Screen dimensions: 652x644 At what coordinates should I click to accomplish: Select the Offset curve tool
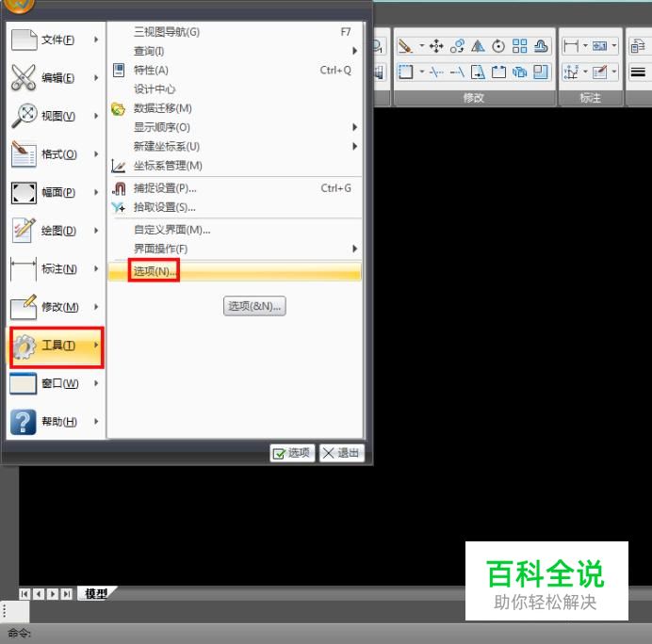541,46
